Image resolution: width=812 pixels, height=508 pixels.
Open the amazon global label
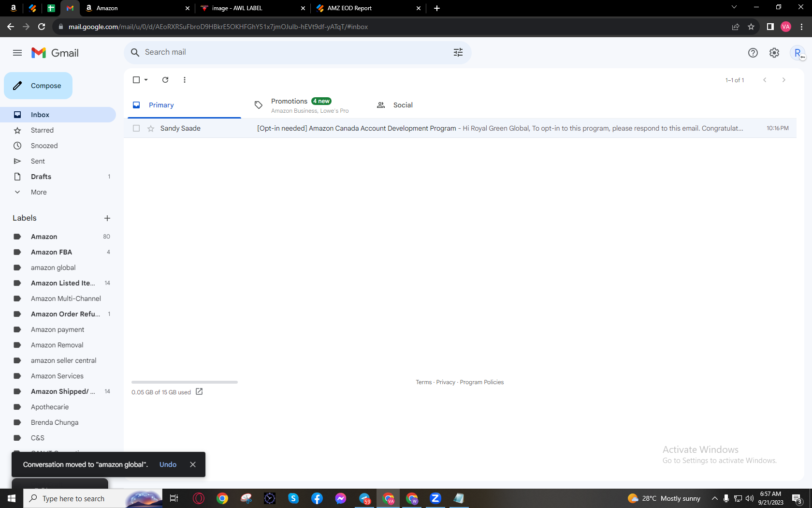tap(58, 268)
